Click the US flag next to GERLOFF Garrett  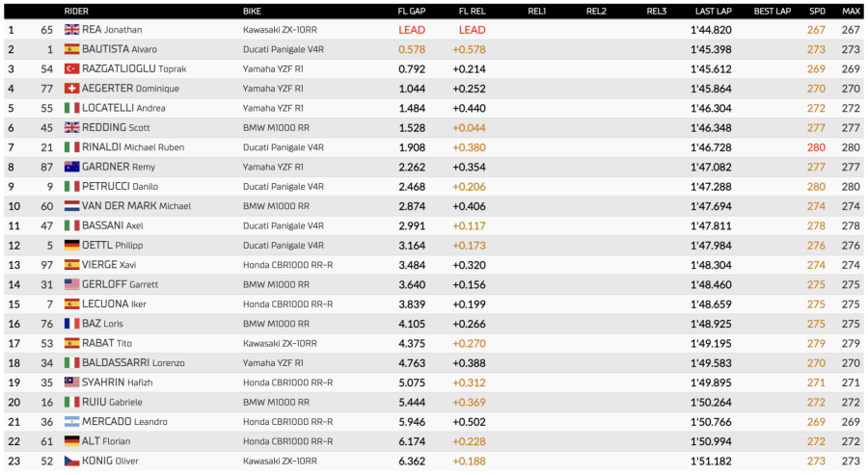tap(71, 284)
